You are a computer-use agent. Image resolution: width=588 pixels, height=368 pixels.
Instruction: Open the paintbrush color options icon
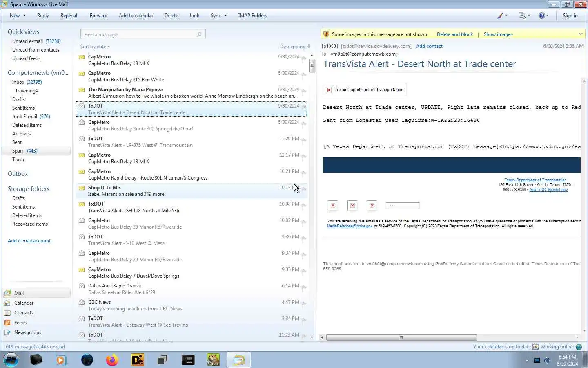[x=500, y=16]
